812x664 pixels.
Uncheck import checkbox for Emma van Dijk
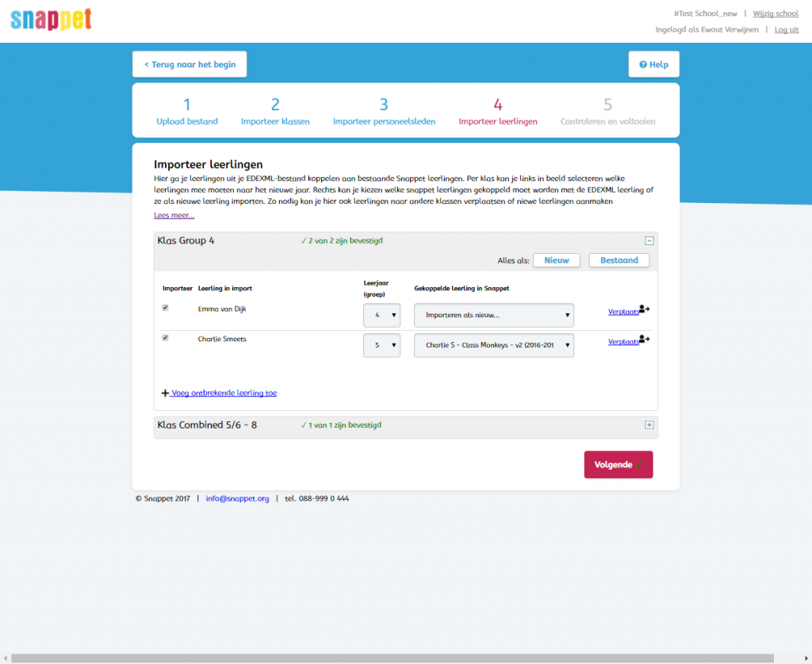166,308
